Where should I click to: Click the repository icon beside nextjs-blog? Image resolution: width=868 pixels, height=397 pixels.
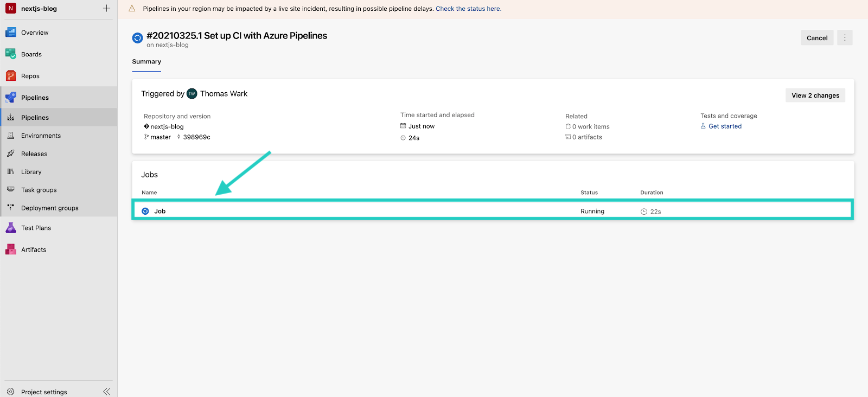click(x=146, y=126)
